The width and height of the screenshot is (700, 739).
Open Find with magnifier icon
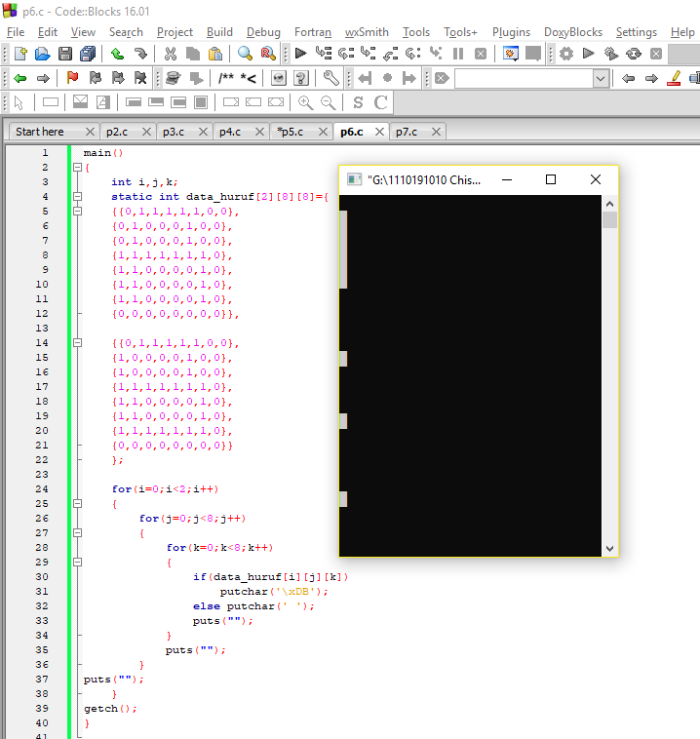[x=245, y=54]
